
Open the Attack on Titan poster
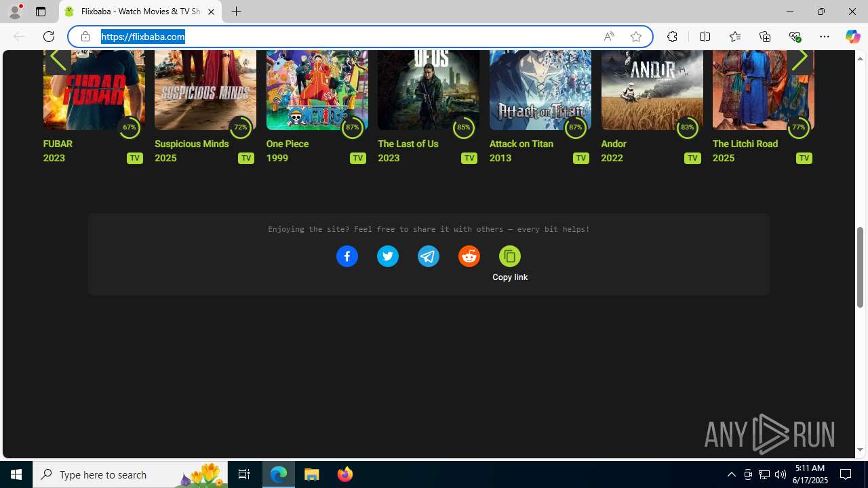point(540,89)
